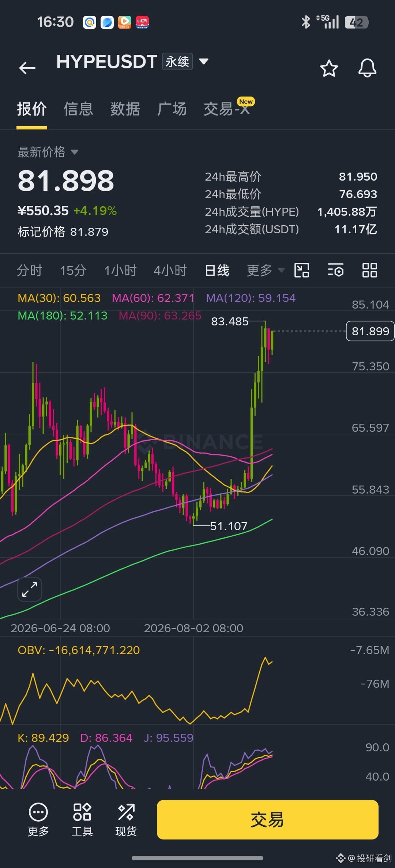
Task: Open chart drawing tools icon
Action: (302, 271)
